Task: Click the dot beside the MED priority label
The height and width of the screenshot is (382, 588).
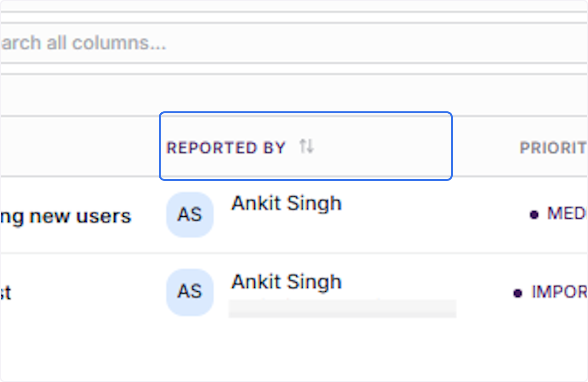Action: coord(535,214)
